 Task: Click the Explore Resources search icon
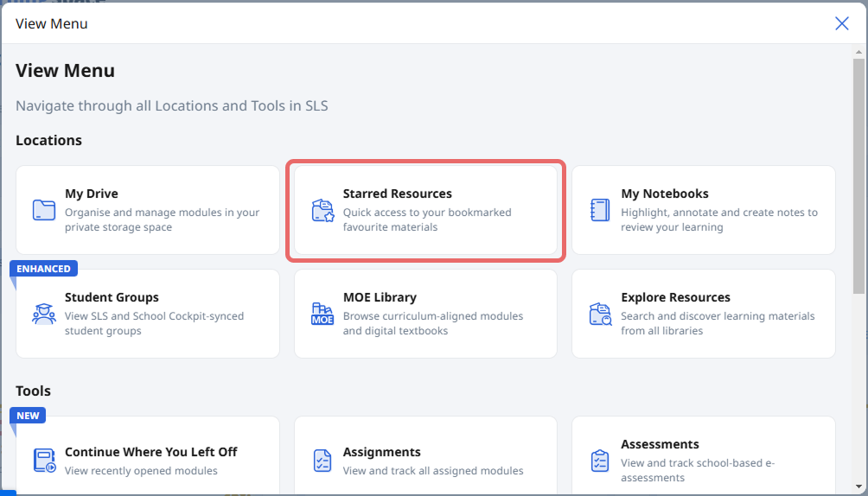coord(600,314)
